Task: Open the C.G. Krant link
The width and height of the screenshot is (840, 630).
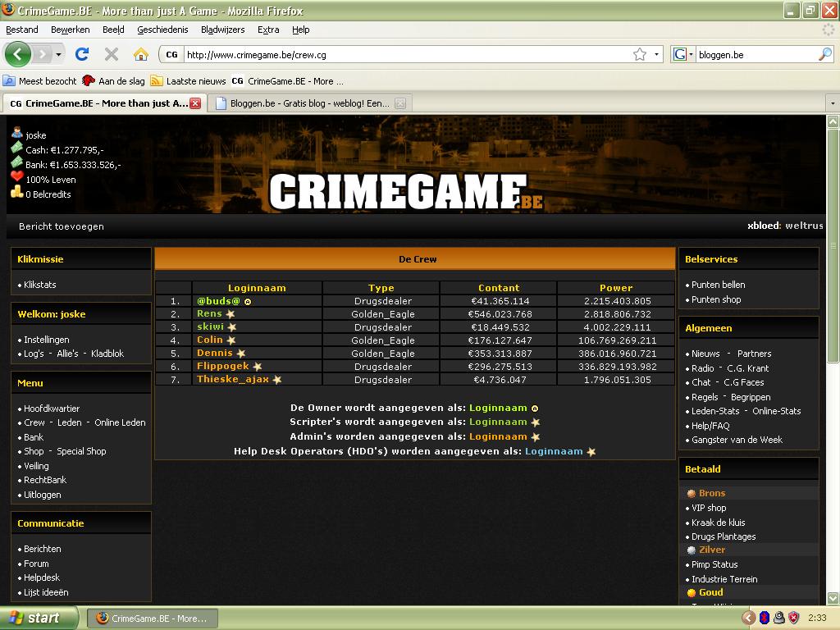Action: (x=748, y=368)
